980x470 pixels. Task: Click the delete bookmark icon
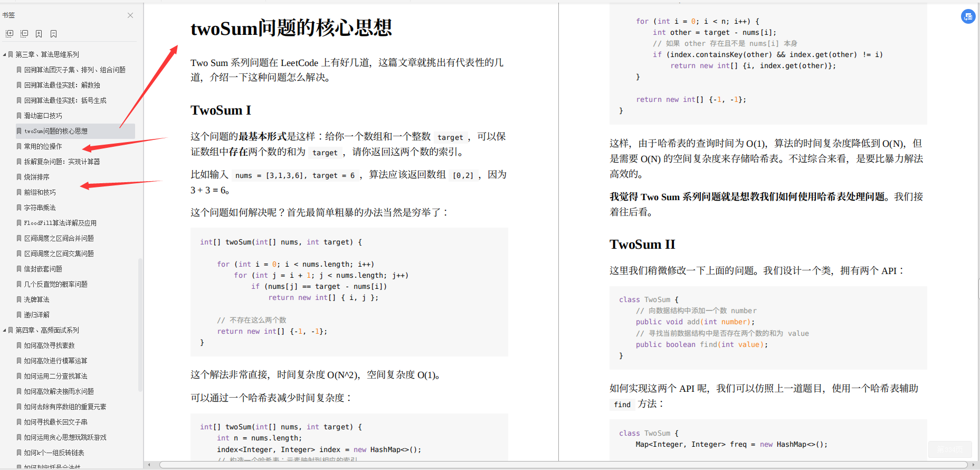point(53,34)
